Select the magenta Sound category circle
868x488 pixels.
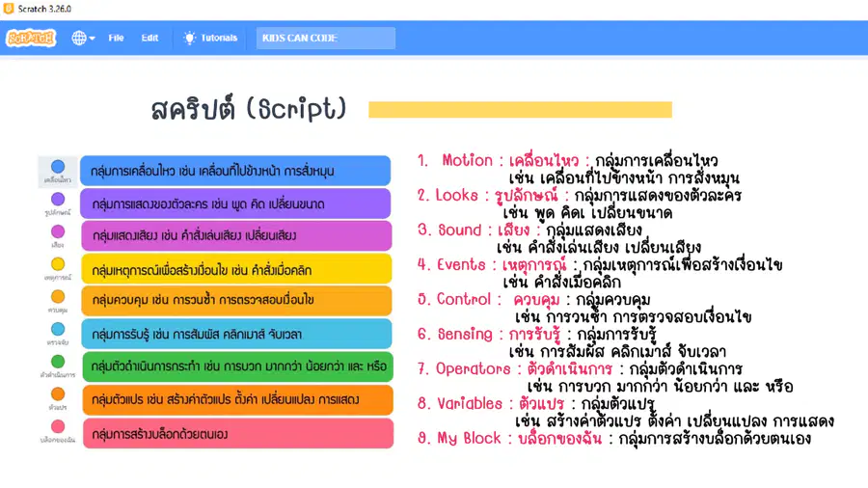58,231
